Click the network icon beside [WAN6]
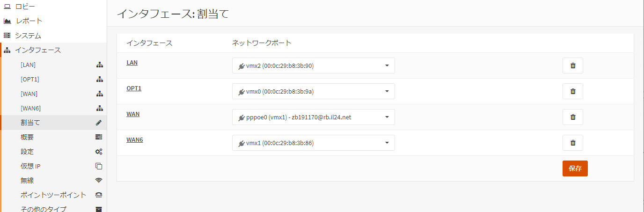Viewport: 644px width, 212px height. coord(99,108)
